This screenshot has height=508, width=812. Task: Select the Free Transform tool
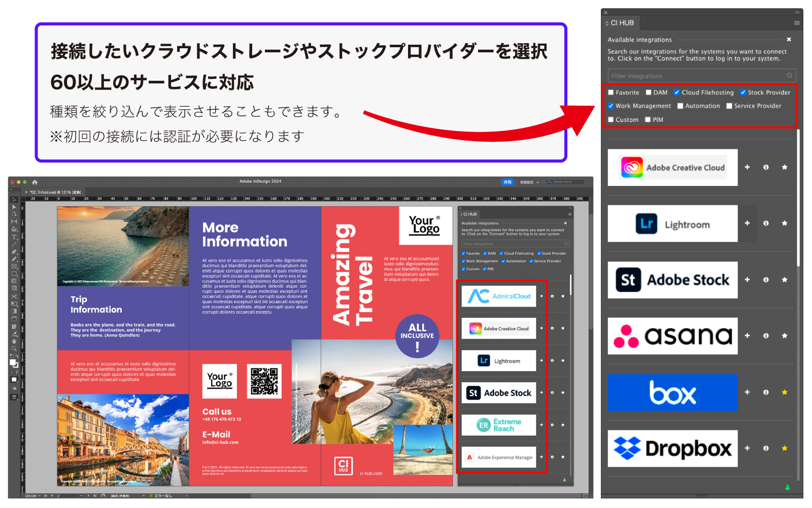(x=14, y=304)
